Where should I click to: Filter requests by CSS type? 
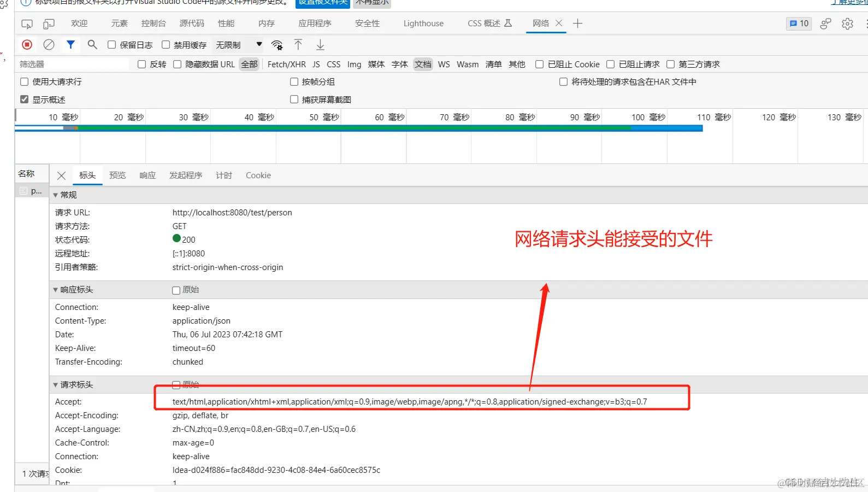pos(334,65)
